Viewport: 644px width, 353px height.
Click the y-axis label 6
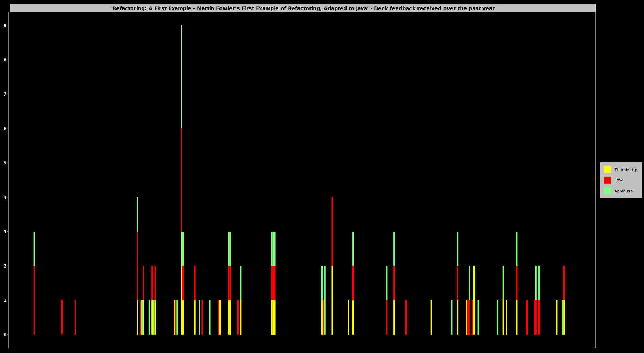[x=5, y=128]
